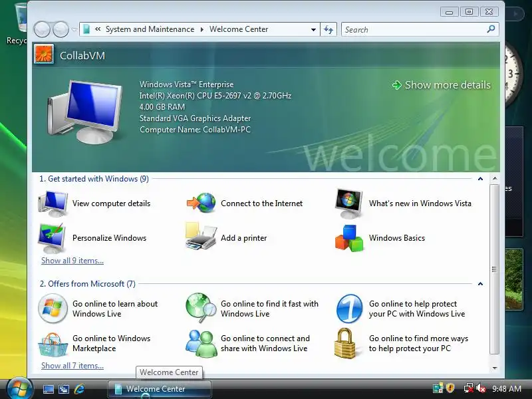Click connect and share with Windows Live icon
Screen dimensions: 532x399
click(201, 343)
